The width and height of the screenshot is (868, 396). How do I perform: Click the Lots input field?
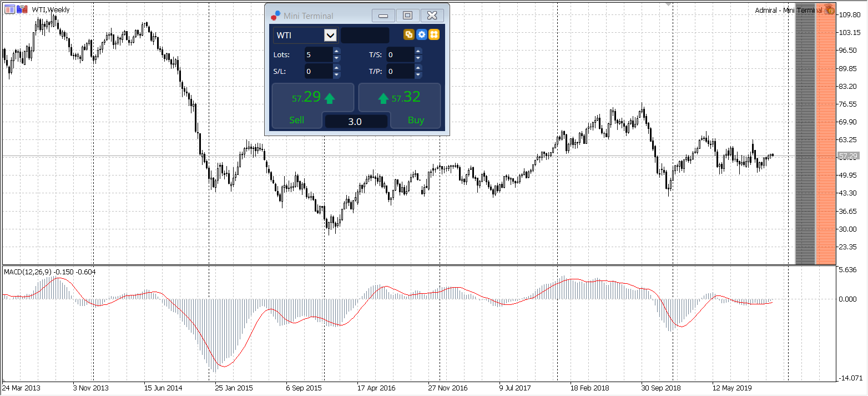(319, 55)
